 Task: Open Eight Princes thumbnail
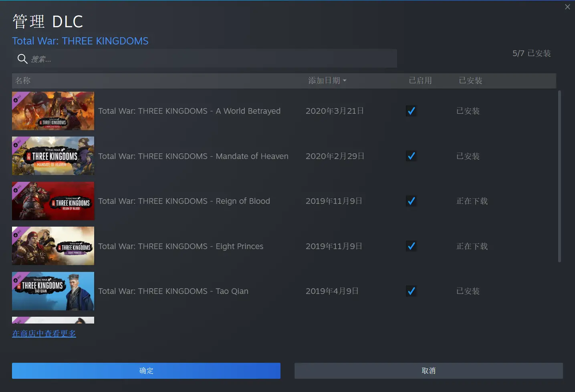click(x=53, y=246)
